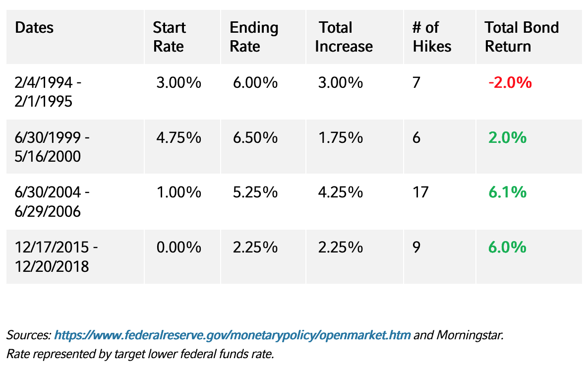Click the 4.75% start rate cell
588x376 pixels.
click(178, 137)
